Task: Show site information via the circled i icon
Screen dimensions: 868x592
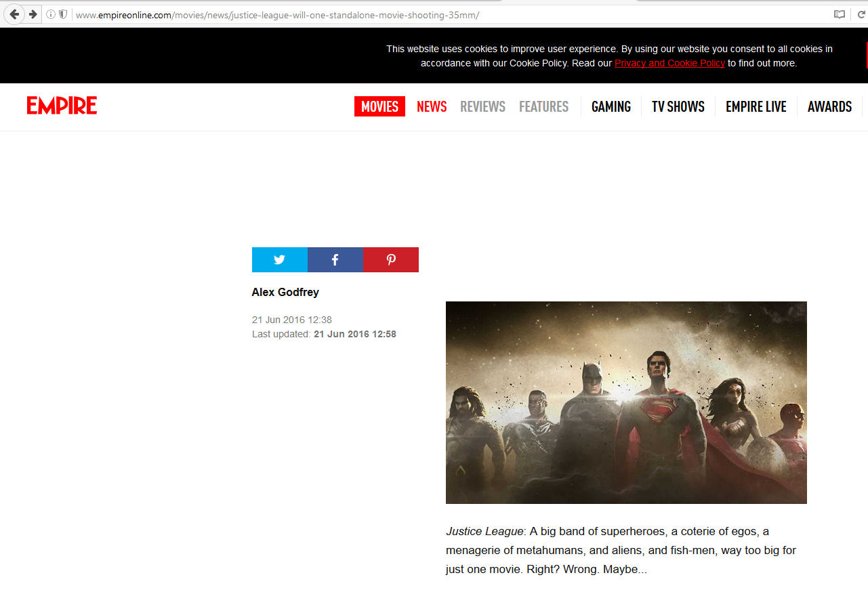Action: pyautogui.click(x=51, y=14)
